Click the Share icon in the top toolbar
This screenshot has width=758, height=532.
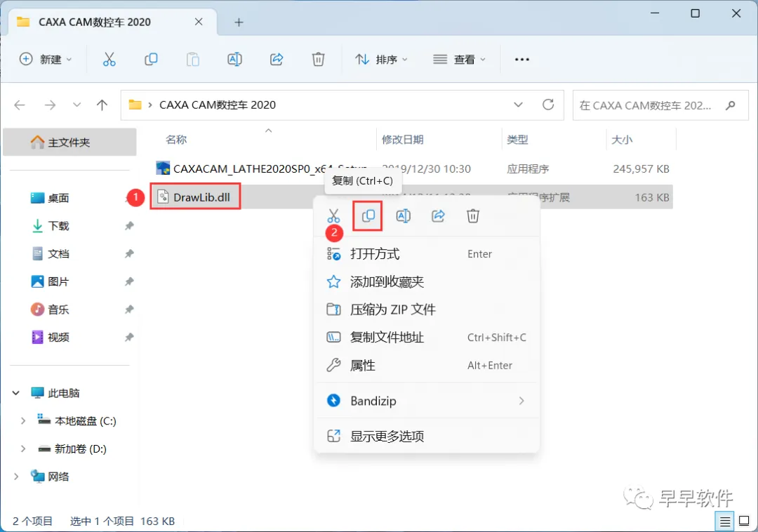pyautogui.click(x=277, y=60)
